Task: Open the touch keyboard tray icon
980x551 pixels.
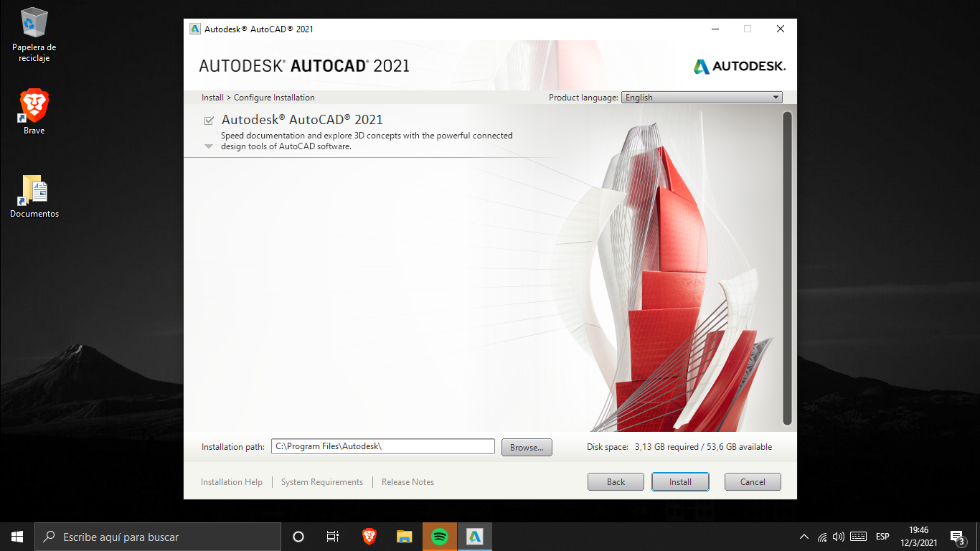Action: click(859, 537)
